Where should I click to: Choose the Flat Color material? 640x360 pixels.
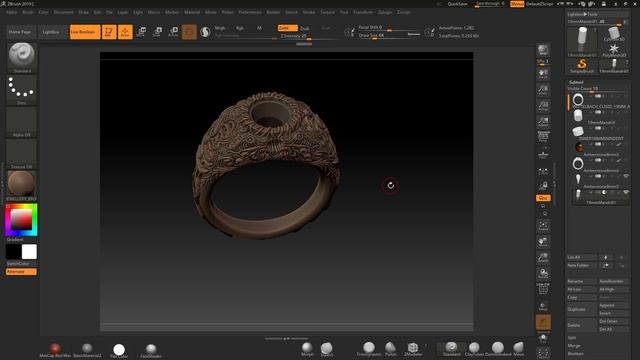point(119,350)
